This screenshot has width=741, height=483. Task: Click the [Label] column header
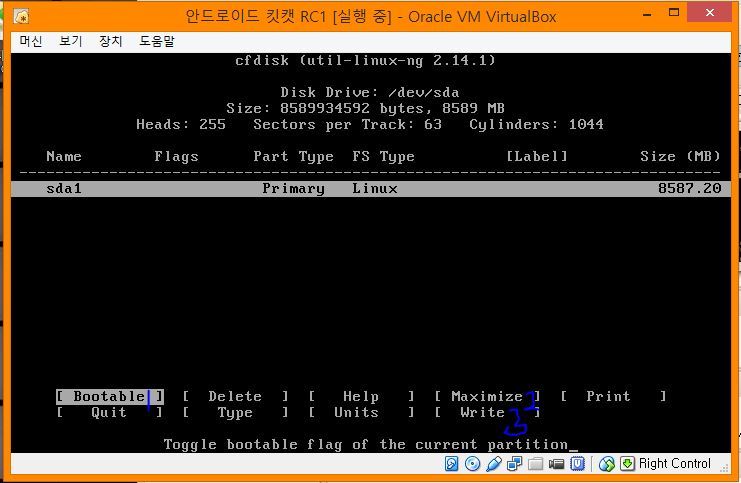(537, 156)
